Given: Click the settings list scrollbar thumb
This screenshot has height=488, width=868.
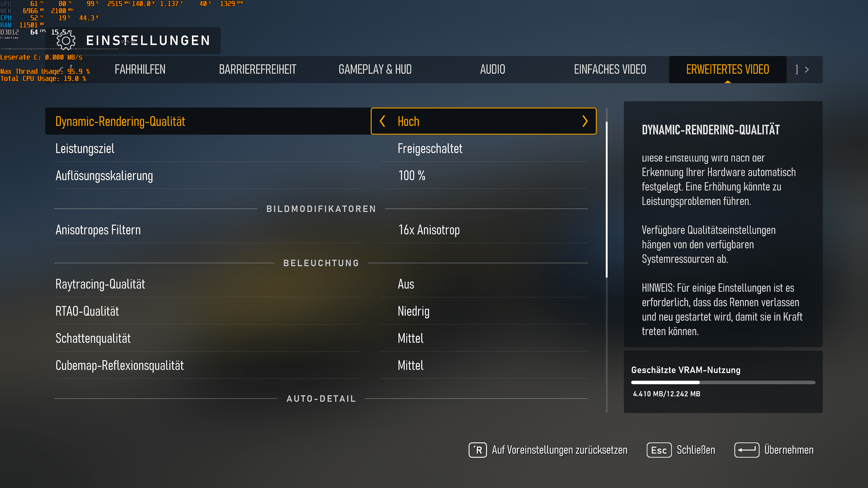Looking at the screenshot, I should point(607,200).
